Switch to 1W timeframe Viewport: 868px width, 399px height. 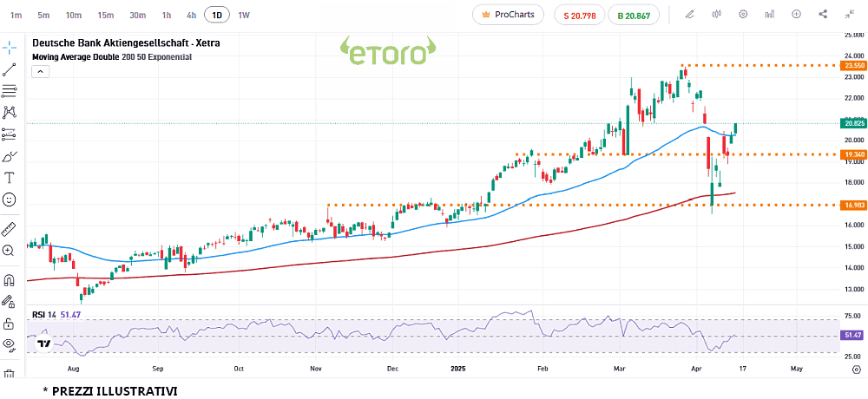tap(244, 16)
